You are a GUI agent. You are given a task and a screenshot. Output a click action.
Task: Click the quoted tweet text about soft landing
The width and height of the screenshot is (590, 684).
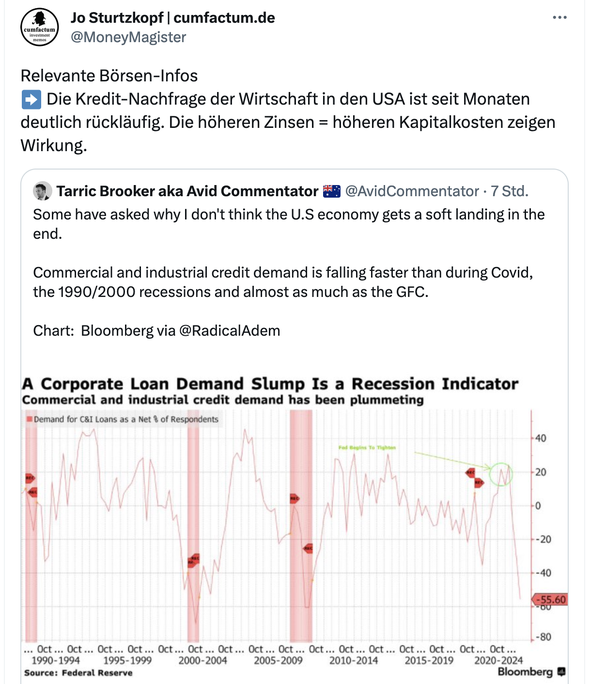[289, 224]
